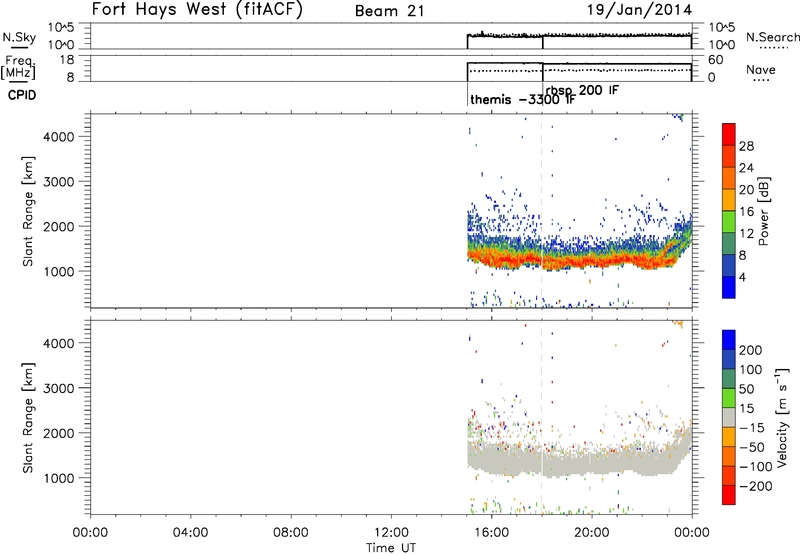Click the 3000 tick in the velocity panel
800x554 pixels.
click(x=59, y=388)
